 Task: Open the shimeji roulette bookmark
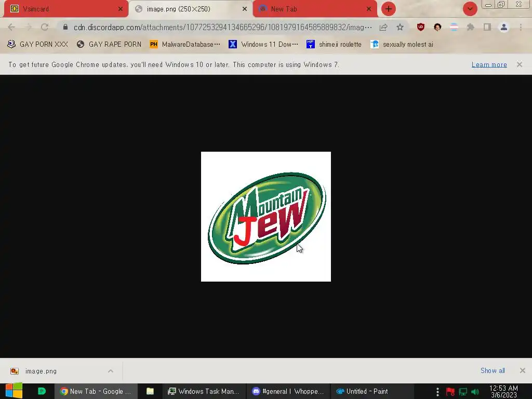coord(334,44)
